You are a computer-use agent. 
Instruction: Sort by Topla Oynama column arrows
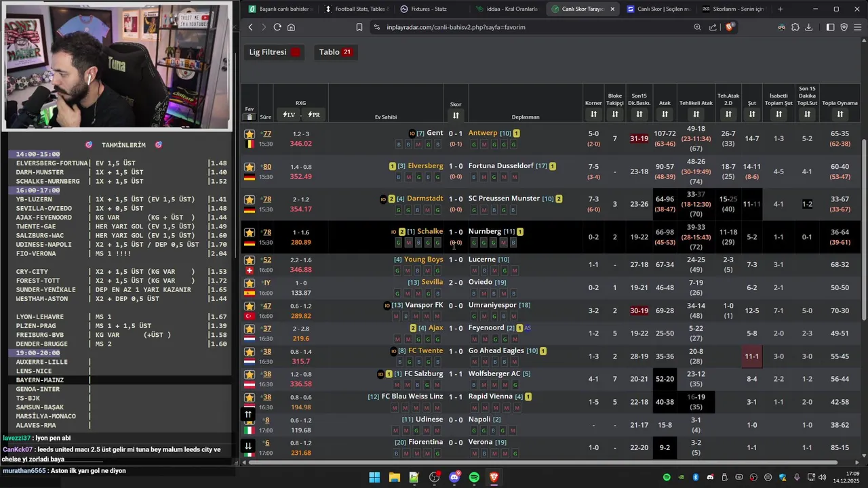(x=840, y=114)
